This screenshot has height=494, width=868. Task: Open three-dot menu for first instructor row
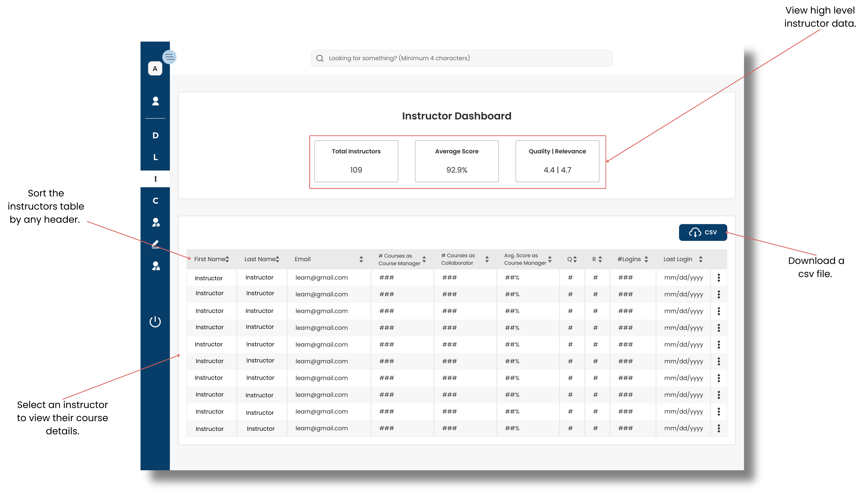tap(719, 277)
